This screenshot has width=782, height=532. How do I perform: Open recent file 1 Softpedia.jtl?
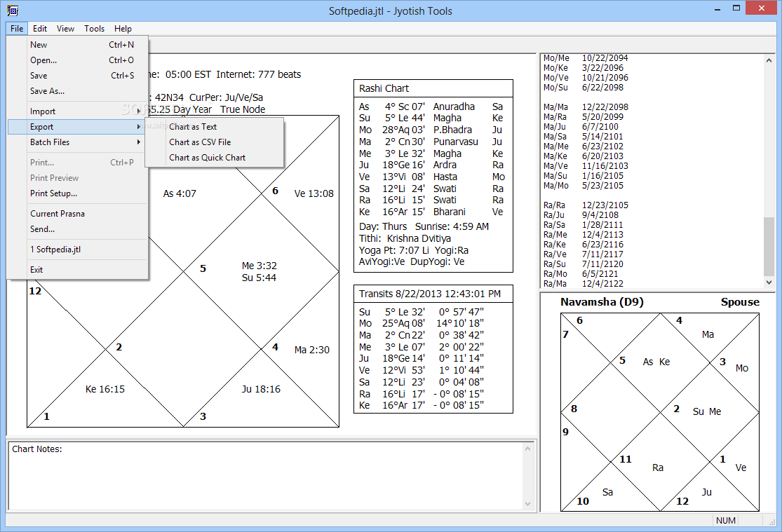(x=78, y=250)
